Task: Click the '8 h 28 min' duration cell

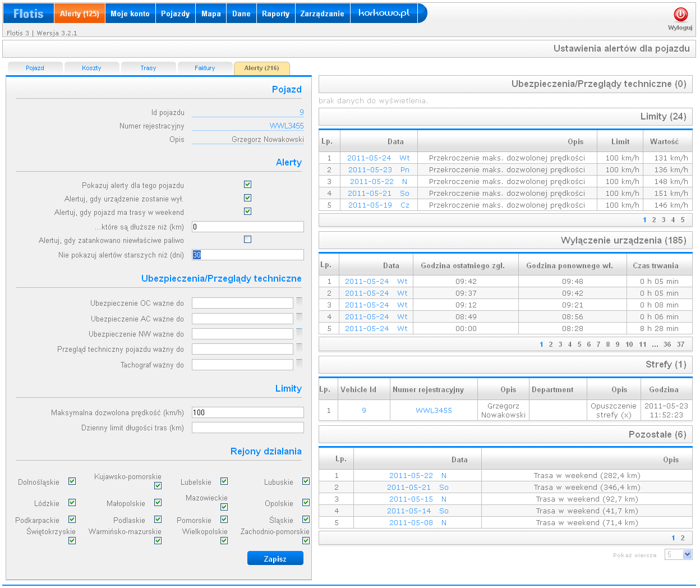Action: pos(659,328)
